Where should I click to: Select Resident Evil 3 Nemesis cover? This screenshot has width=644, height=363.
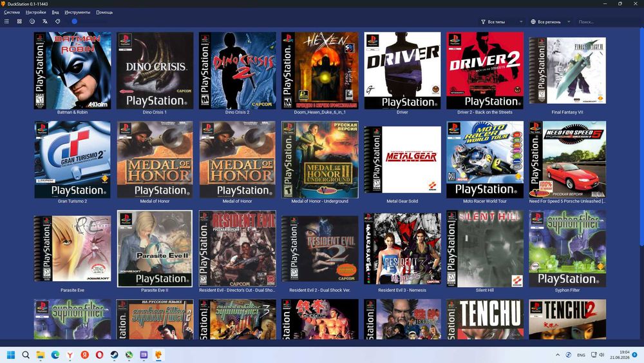(402, 249)
